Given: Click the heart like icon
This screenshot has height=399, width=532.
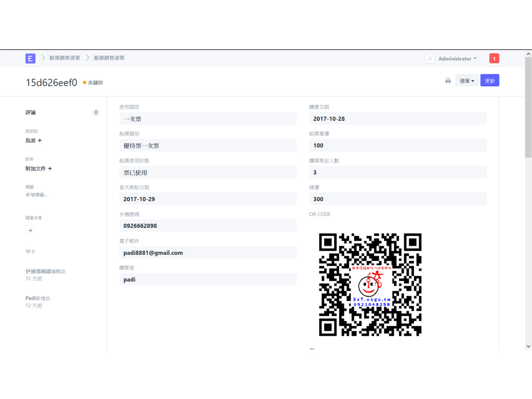Looking at the screenshot, I should click(x=28, y=252).
